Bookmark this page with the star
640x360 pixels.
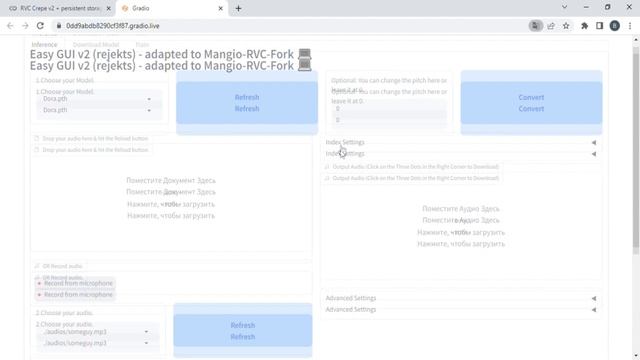566,26
